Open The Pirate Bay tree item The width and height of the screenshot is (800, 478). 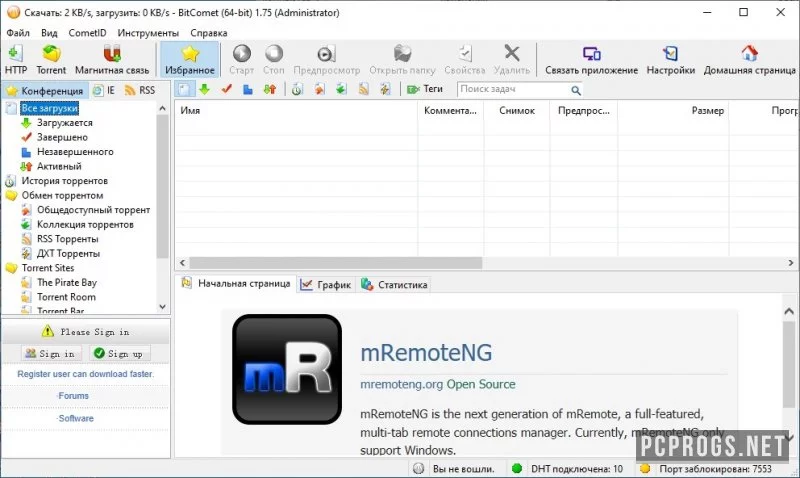(67, 282)
